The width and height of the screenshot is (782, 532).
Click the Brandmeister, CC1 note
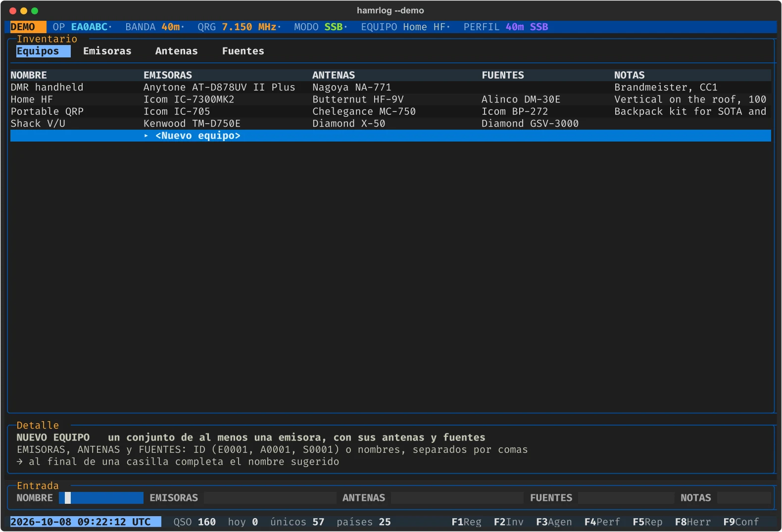[x=666, y=87]
